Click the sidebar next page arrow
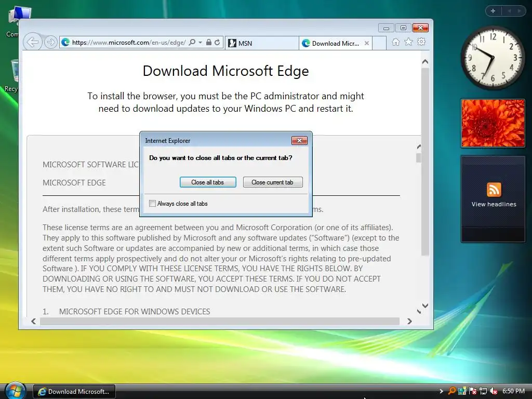This screenshot has width=532, height=399. click(519, 11)
